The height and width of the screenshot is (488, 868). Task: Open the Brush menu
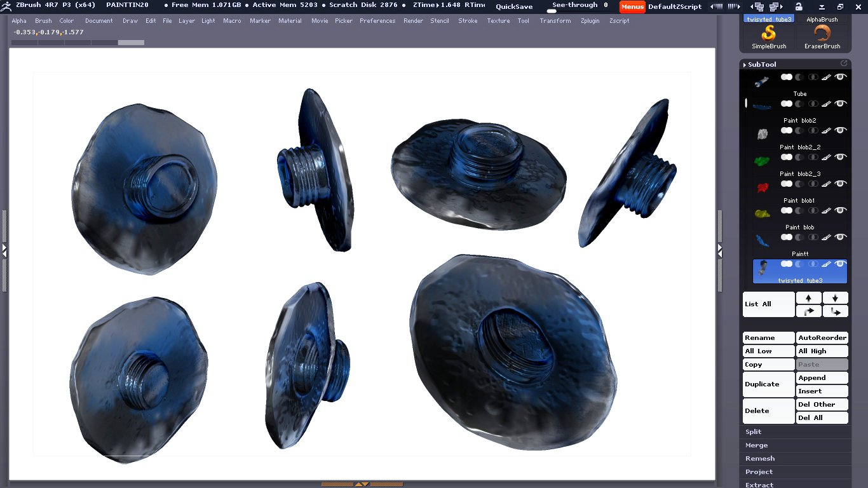point(43,21)
